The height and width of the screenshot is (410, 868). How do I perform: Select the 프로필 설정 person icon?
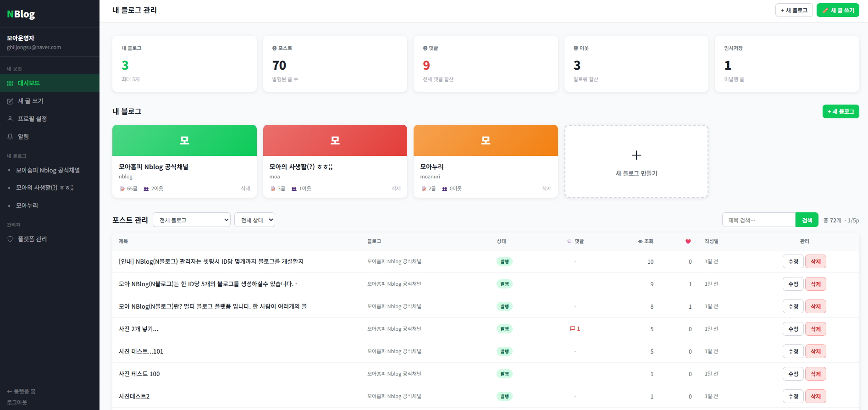(x=10, y=119)
